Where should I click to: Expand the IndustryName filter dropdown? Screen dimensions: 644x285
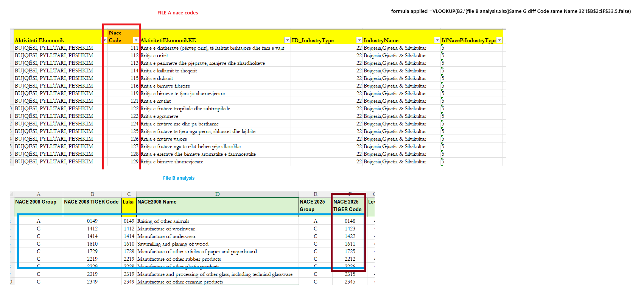click(437, 40)
